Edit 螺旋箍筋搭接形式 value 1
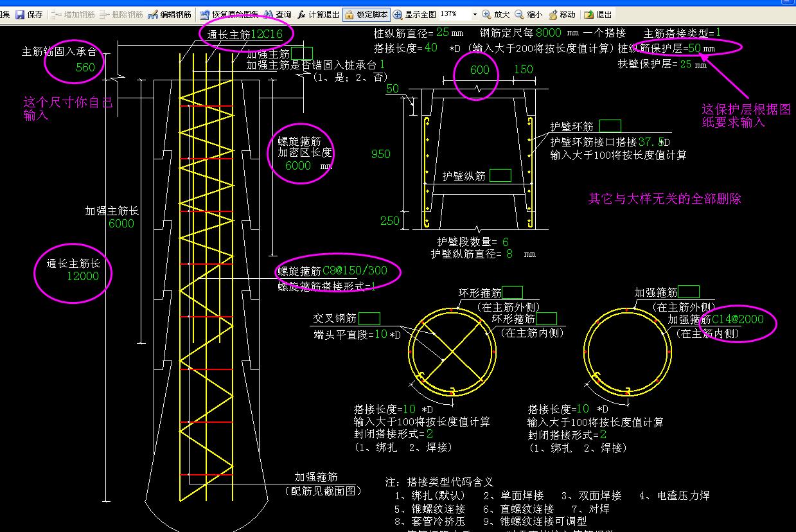The height and width of the screenshot is (532, 796). tap(373, 287)
